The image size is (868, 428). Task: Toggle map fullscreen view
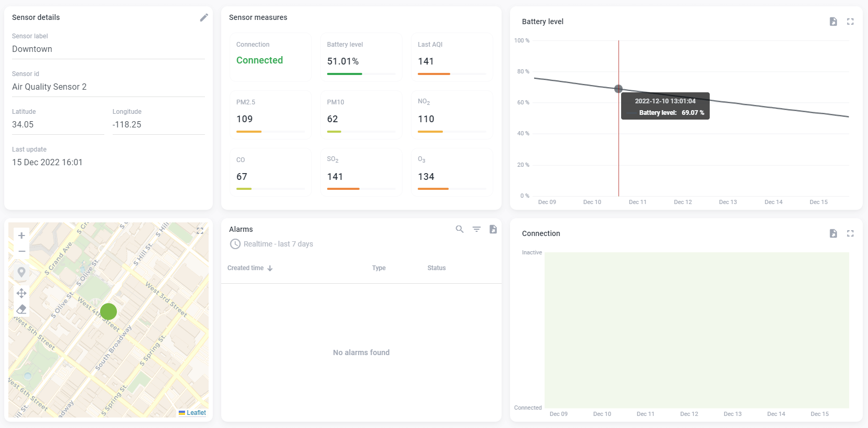pos(200,231)
